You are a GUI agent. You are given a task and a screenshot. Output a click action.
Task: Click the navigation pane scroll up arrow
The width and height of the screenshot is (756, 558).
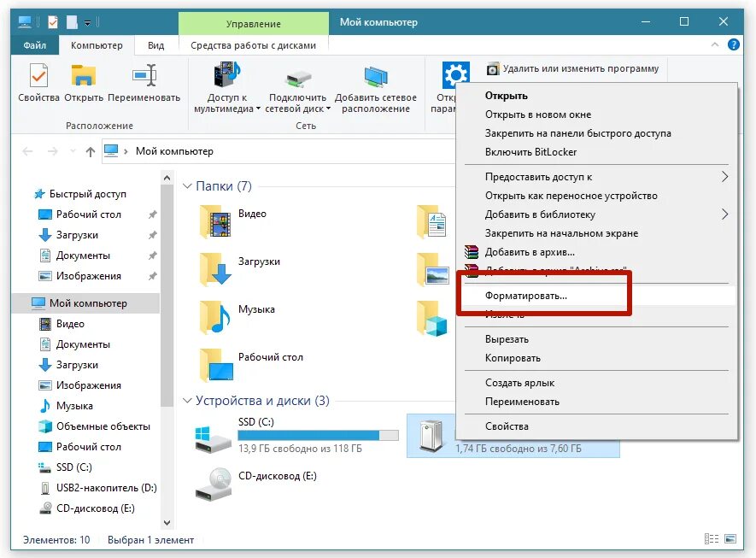(167, 178)
